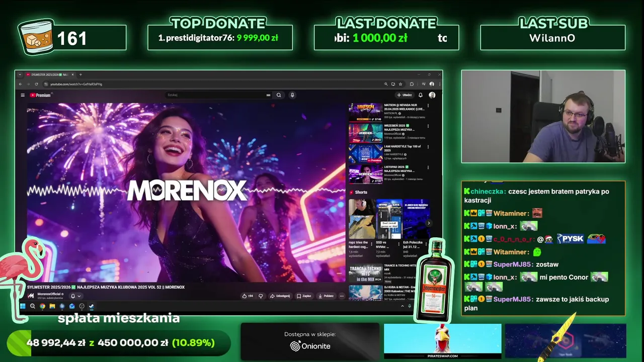Open MATSON @ NEVADA NUR video thumbnail
This screenshot has height=362, width=644.
click(366, 112)
